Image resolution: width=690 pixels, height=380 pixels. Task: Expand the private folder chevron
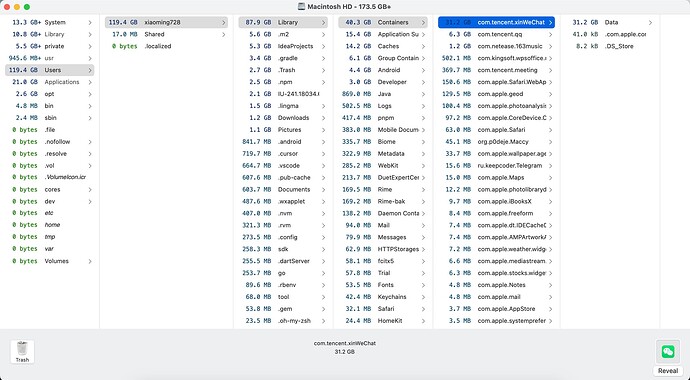click(90, 46)
